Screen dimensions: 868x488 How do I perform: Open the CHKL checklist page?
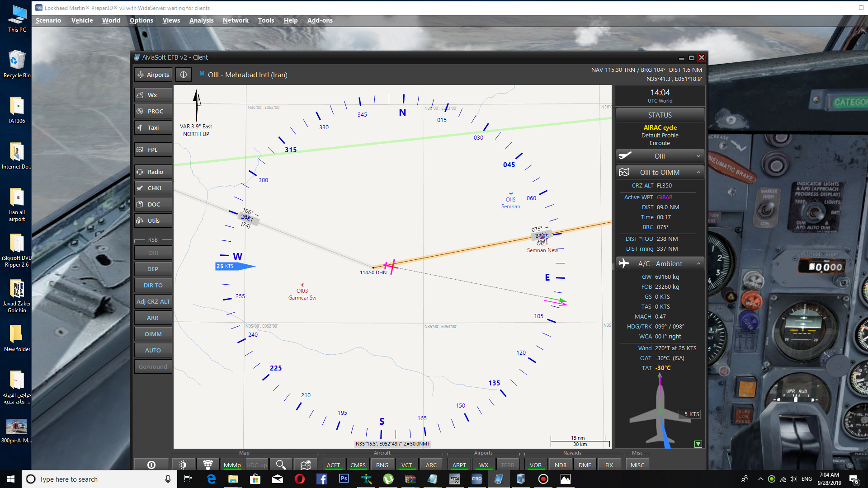tap(153, 188)
